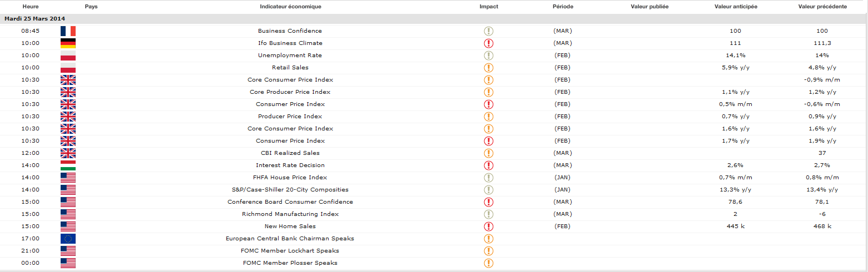The image size is (868, 272).
Task: Click the Mardi 25 Mars 2014 date row
Action: tap(34, 19)
